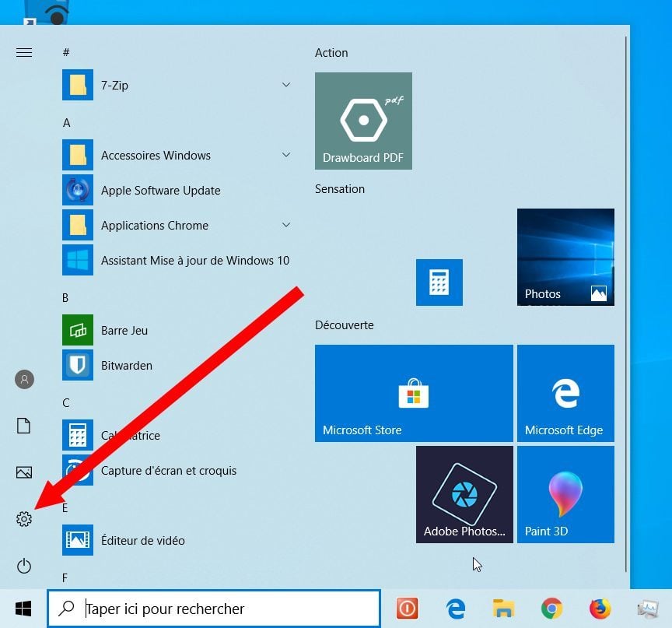Click the 'B' letter header in app list
Viewport: 672px width, 628px height.
click(65, 297)
